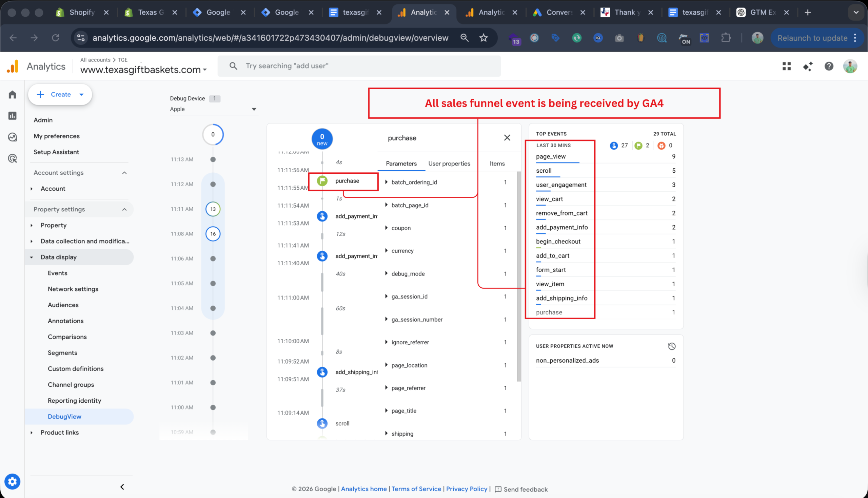Image resolution: width=868 pixels, height=498 pixels.
Task: Click the search Analytics input field
Action: (359, 66)
